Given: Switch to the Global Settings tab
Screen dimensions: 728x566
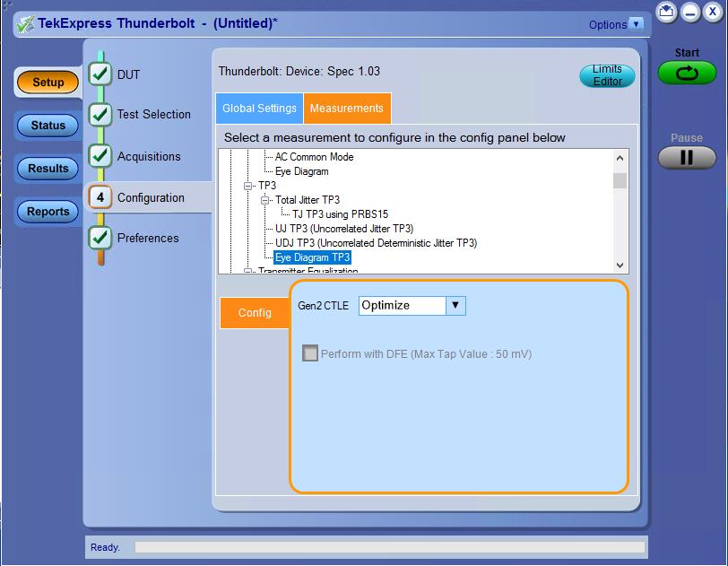Looking at the screenshot, I should click(259, 109).
